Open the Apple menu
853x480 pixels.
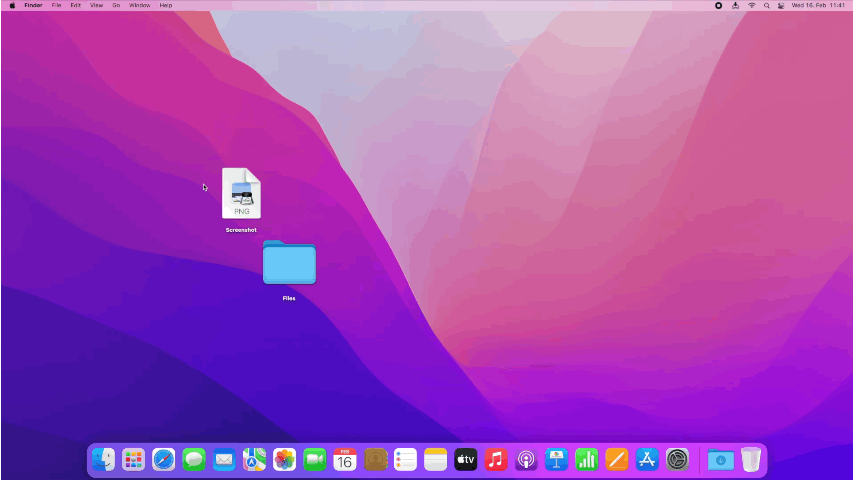click(x=12, y=5)
